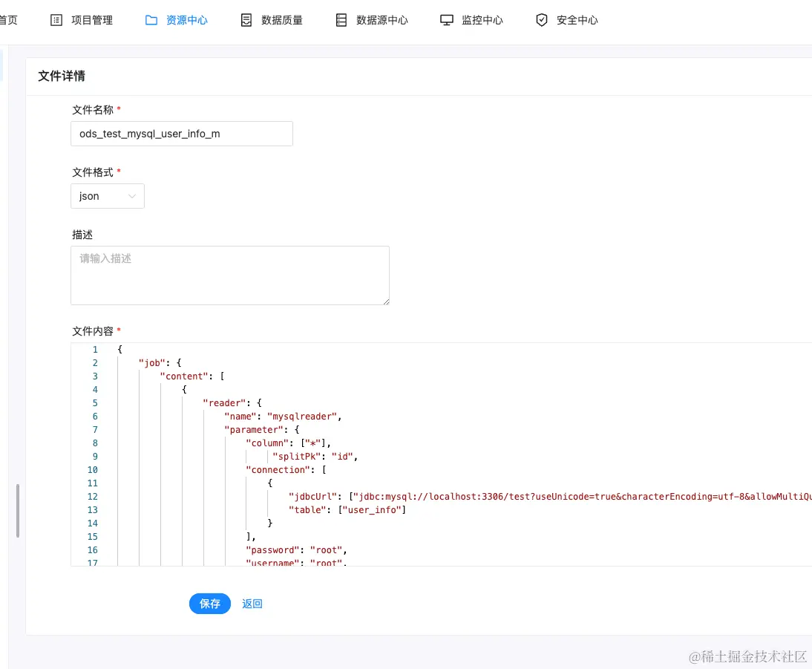The height and width of the screenshot is (669, 812).
Task: Click the 安全中心 shield icon
Action: [542, 19]
